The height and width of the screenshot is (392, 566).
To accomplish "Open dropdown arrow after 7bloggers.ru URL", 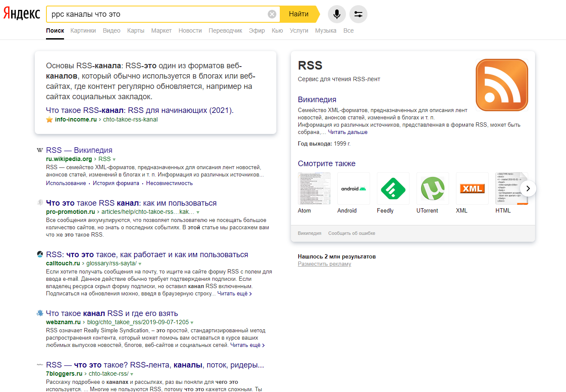I will (132, 374).
